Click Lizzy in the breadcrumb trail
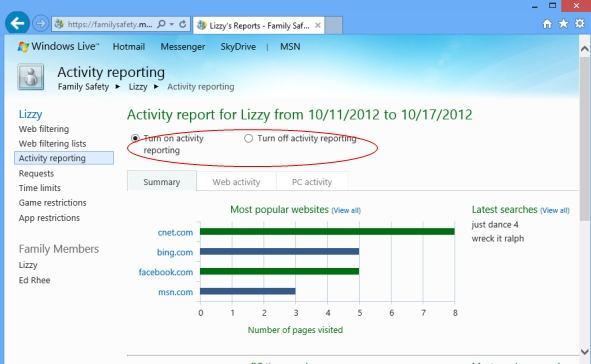The image size is (591, 364). 138,87
